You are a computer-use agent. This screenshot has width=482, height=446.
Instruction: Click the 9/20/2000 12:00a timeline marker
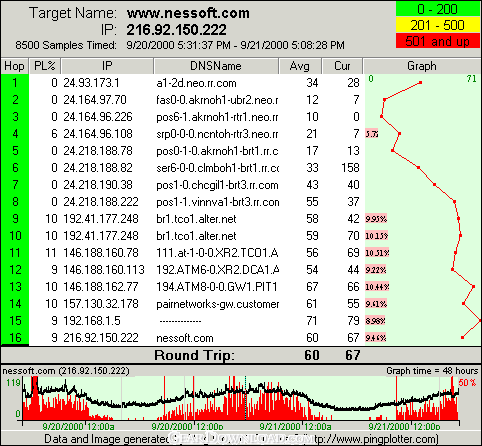coord(78,427)
